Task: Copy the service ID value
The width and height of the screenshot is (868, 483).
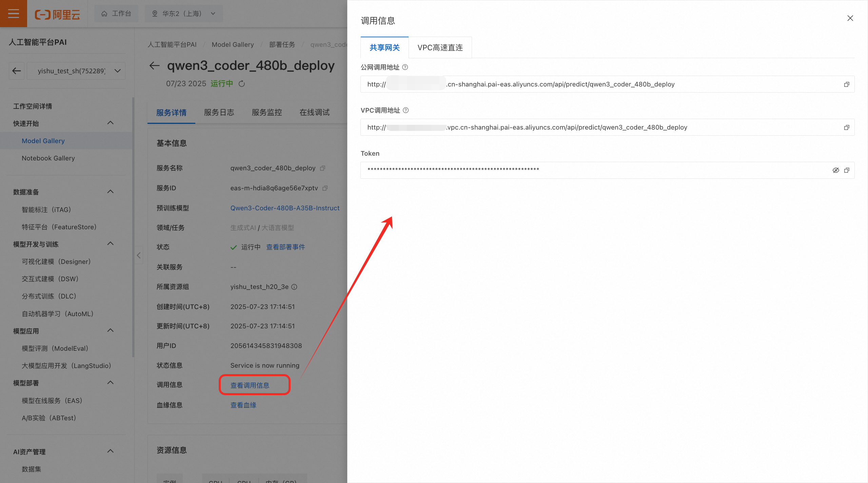Action: (325, 188)
